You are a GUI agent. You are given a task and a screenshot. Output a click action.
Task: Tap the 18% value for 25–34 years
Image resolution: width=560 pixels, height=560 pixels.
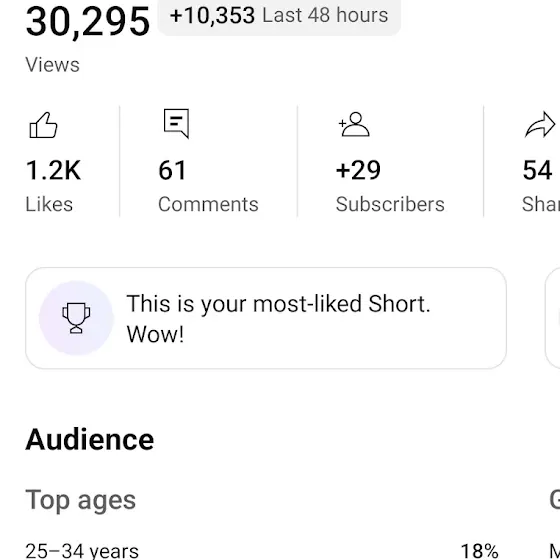click(479, 551)
